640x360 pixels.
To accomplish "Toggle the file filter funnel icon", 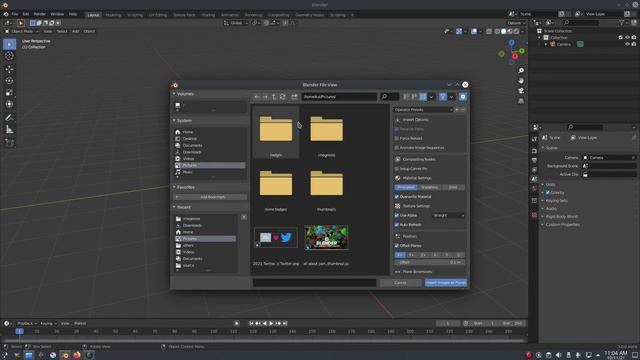I will [x=443, y=97].
